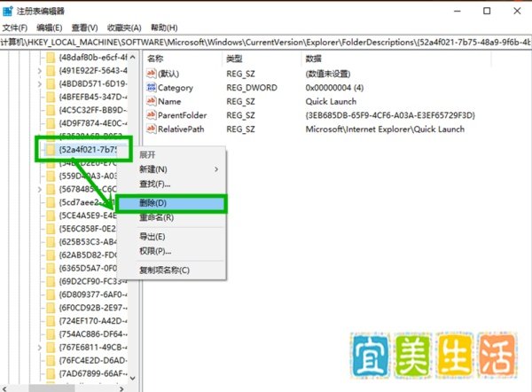Expand the {767E6811-49CB tree node
This screenshot has height=392, width=532.
point(39,347)
